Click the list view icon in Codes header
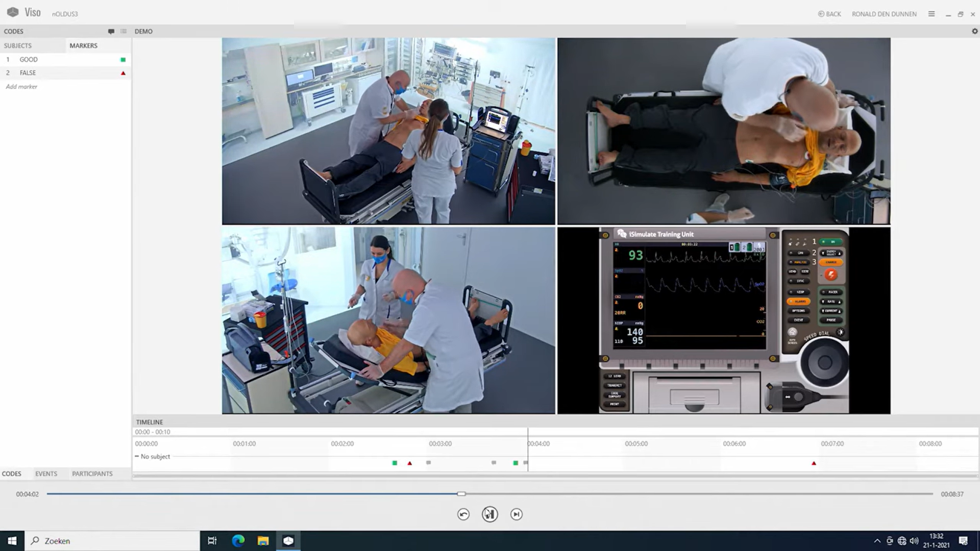 (x=124, y=32)
